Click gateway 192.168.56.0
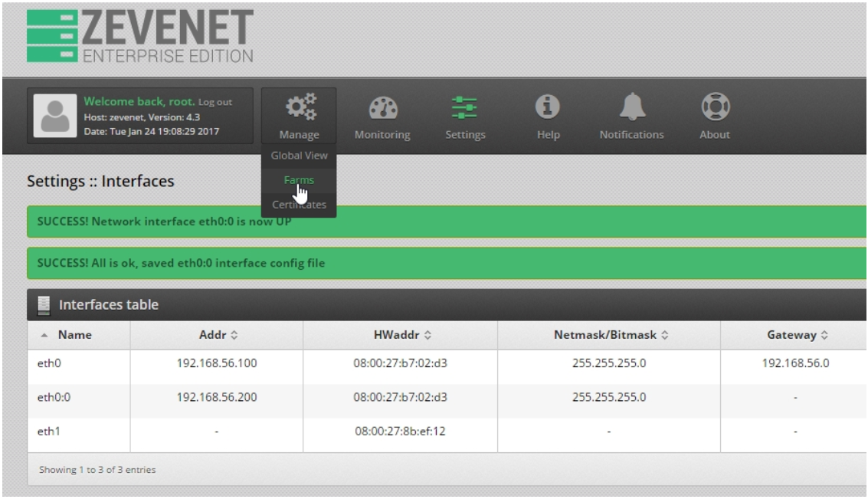The image size is (868, 499). point(795,363)
